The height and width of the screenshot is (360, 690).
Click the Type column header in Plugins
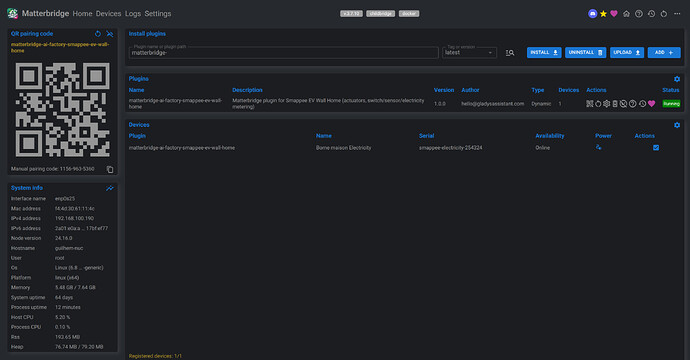pyautogui.click(x=538, y=90)
